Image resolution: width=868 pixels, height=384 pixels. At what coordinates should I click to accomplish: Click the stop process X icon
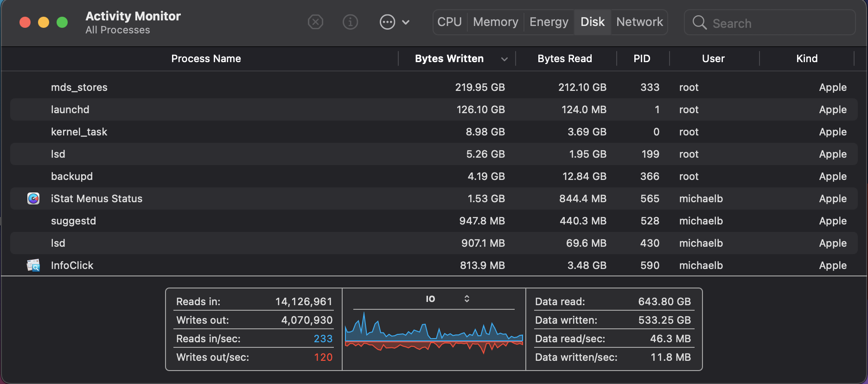315,22
